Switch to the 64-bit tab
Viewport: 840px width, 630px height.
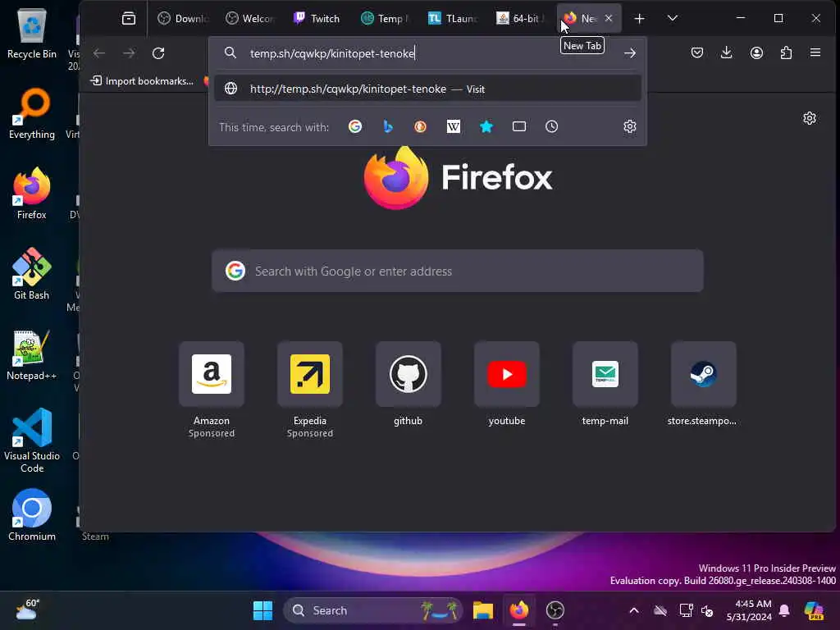(518, 19)
